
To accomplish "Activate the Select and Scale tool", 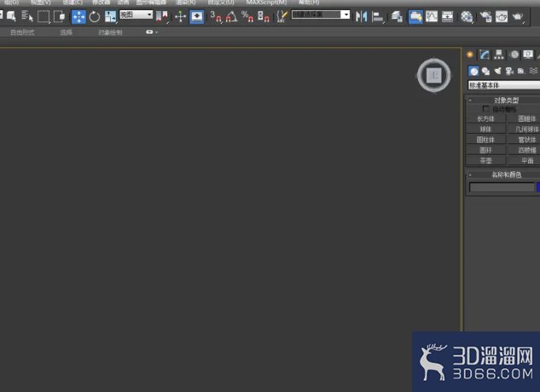I will [110, 16].
